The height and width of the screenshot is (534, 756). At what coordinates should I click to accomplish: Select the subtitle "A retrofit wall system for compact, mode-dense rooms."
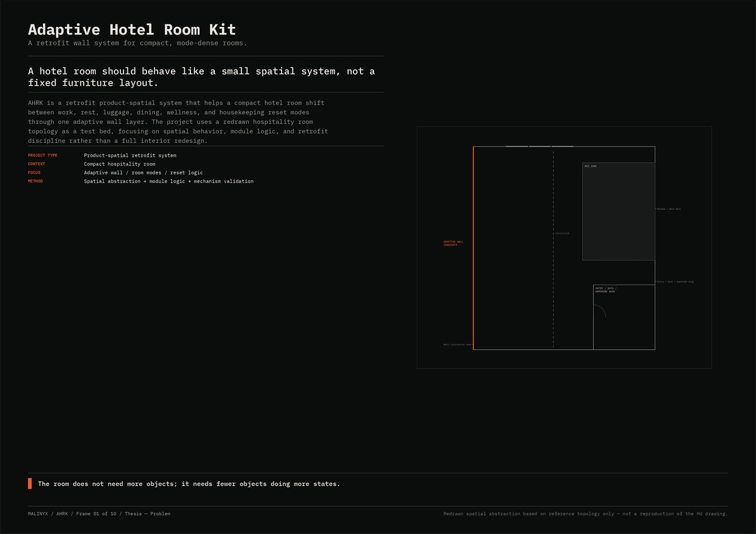(x=137, y=43)
